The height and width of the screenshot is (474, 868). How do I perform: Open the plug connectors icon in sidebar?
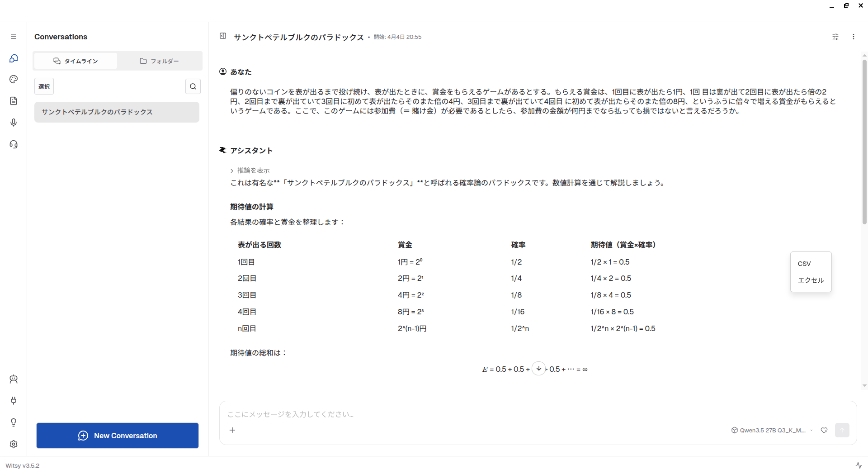[x=14, y=401]
